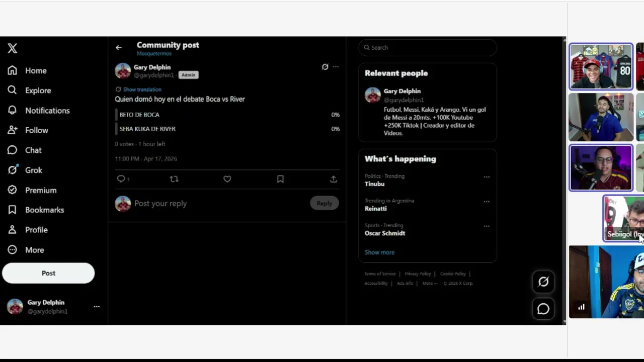Open the post's three-dot options menu
This screenshot has height=362, width=644.
336,66
